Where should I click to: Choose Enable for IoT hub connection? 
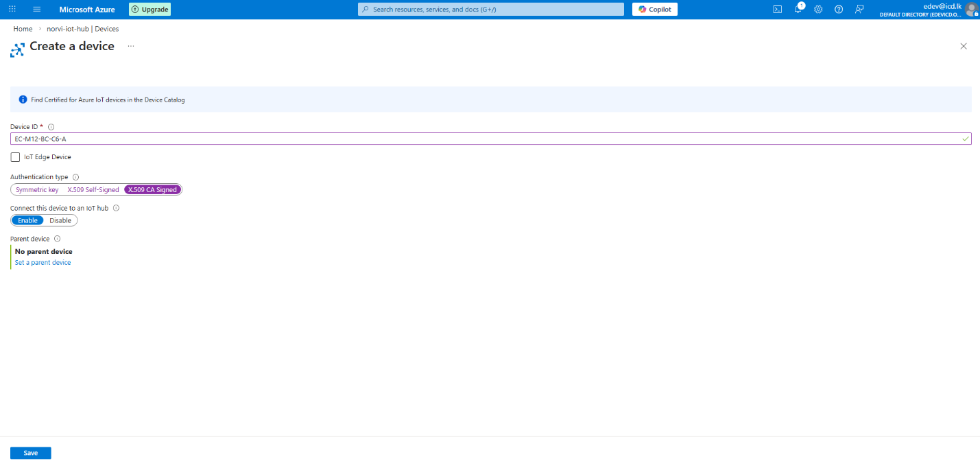27,220
